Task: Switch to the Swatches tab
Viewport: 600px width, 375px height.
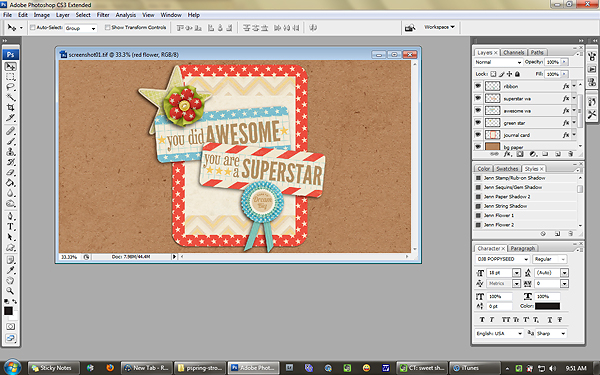Action: tap(507, 169)
